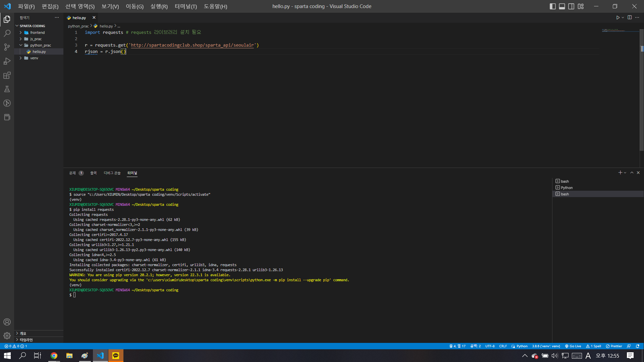Image resolution: width=644 pixels, height=362 pixels.
Task: Open the Testing flask view
Action: (x=7, y=89)
